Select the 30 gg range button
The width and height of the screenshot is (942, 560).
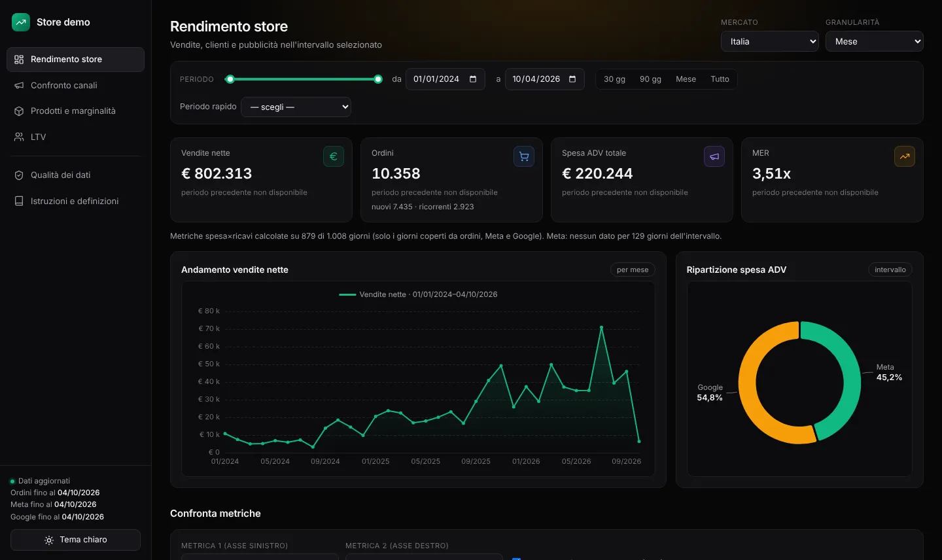pos(614,79)
